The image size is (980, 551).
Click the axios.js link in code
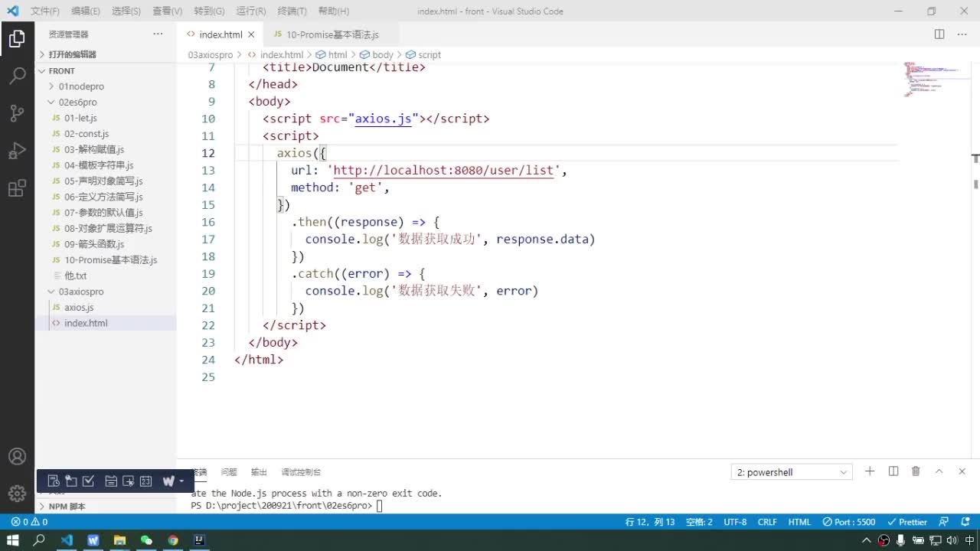[384, 119]
